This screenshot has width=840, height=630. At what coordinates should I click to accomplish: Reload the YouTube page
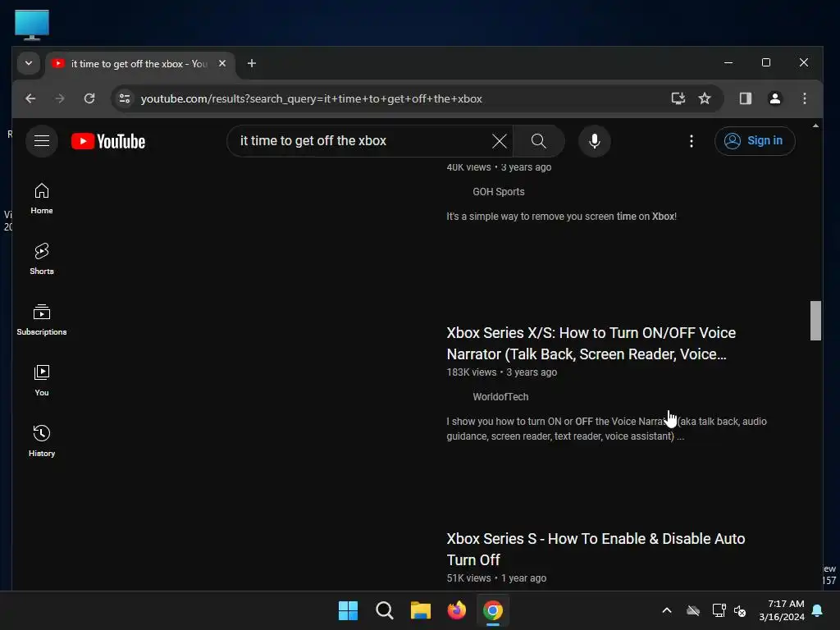(89, 98)
